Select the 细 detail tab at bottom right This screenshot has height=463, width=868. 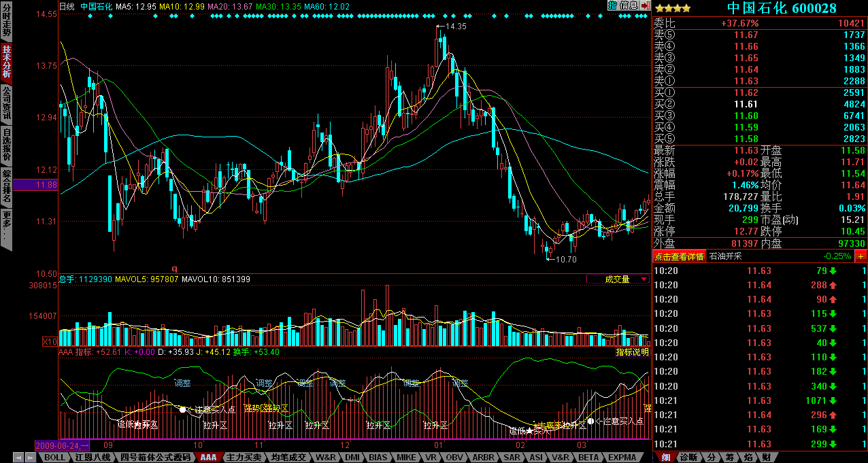pos(665,458)
